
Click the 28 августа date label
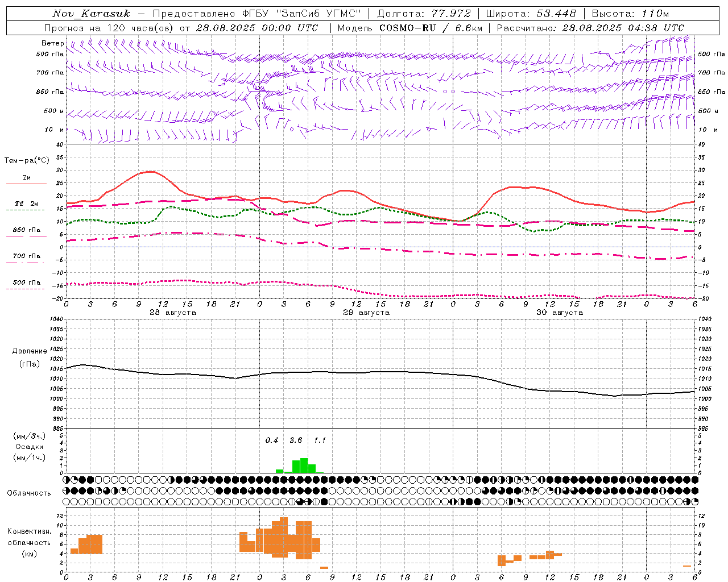click(173, 313)
